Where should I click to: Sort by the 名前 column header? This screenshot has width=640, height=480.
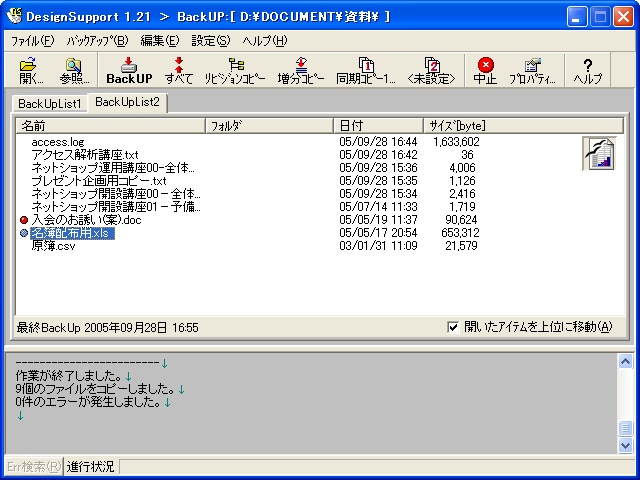(110, 126)
